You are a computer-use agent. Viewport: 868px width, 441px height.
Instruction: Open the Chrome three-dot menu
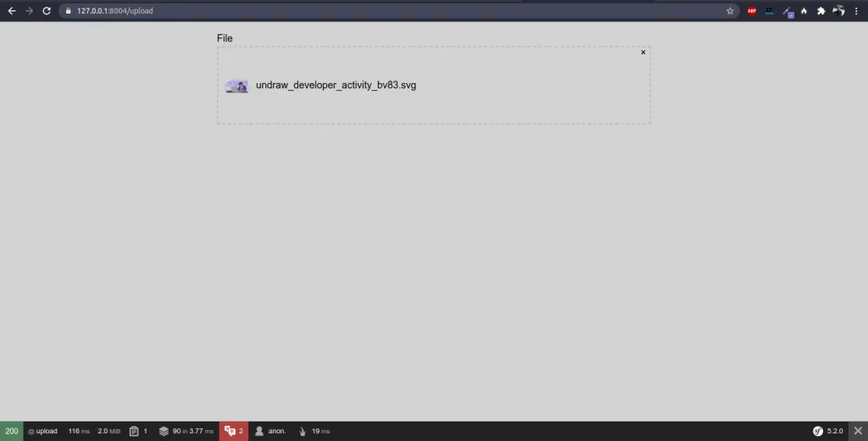856,11
